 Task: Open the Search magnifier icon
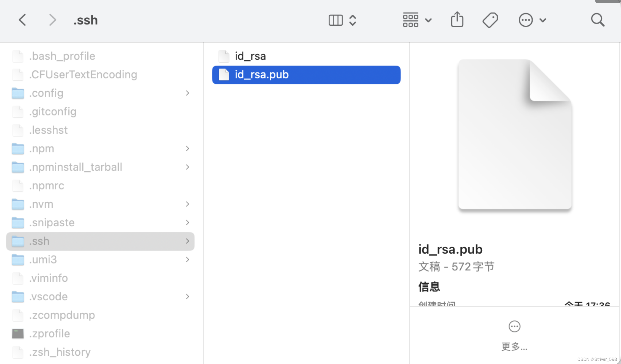[597, 20]
